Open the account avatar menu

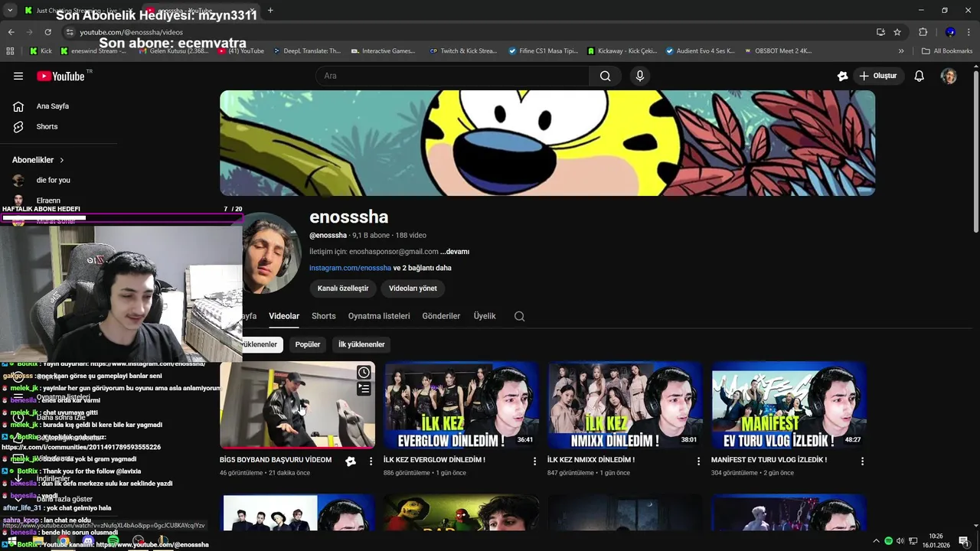click(949, 76)
